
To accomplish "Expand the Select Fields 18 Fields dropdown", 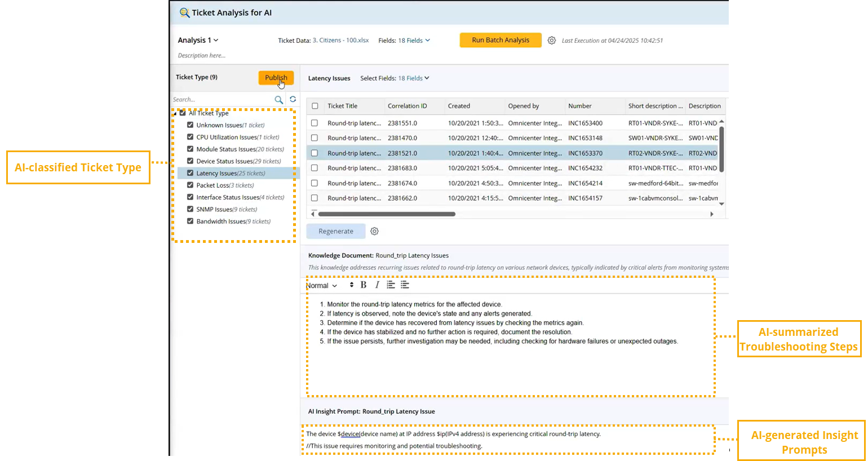I will click(x=414, y=78).
